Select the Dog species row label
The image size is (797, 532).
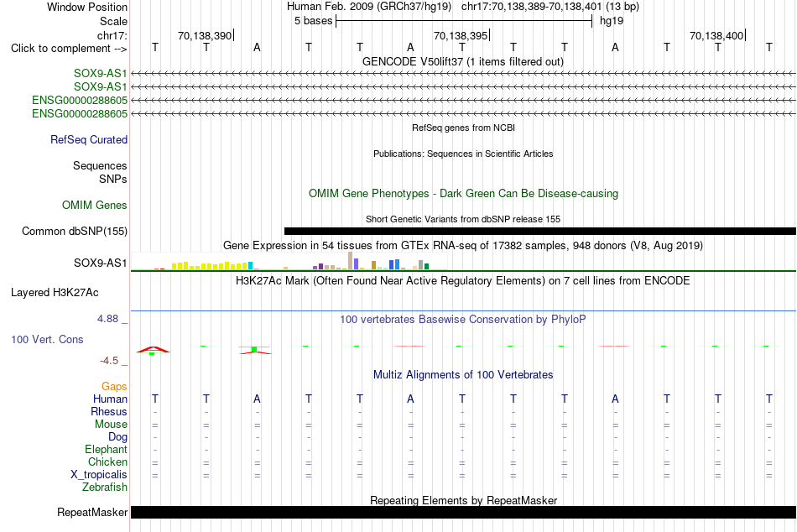(118, 436)
